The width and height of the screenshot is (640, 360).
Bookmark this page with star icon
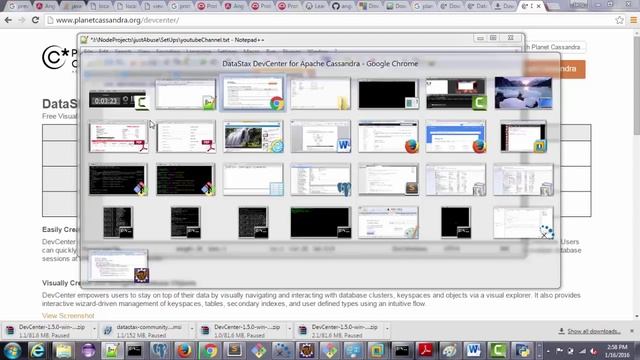[619, 20]
